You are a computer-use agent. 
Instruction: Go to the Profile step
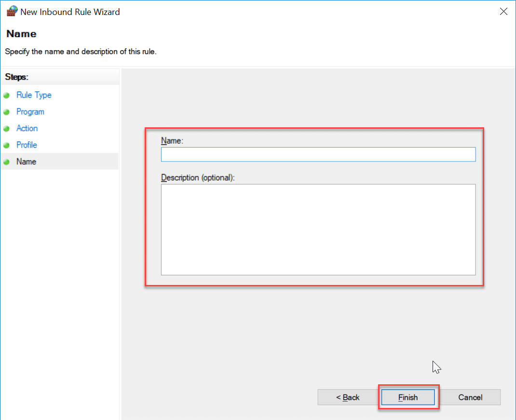tap(27, 145)
